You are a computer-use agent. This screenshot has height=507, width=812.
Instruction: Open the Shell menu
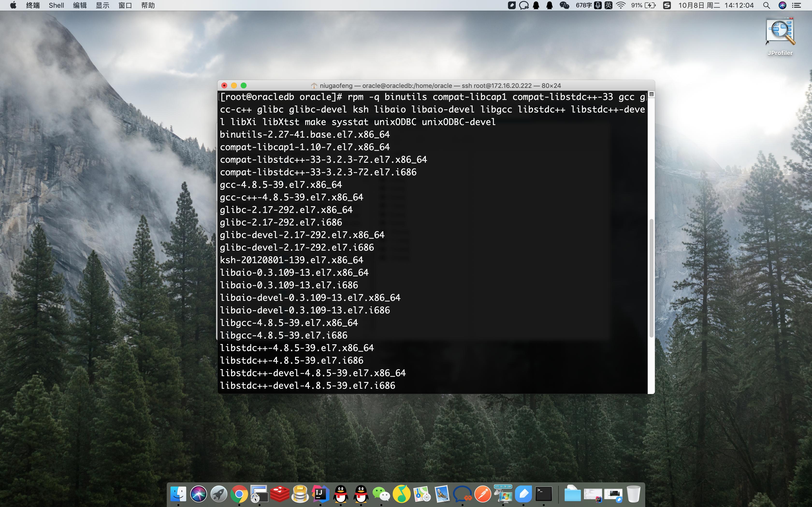coord(56,5)
